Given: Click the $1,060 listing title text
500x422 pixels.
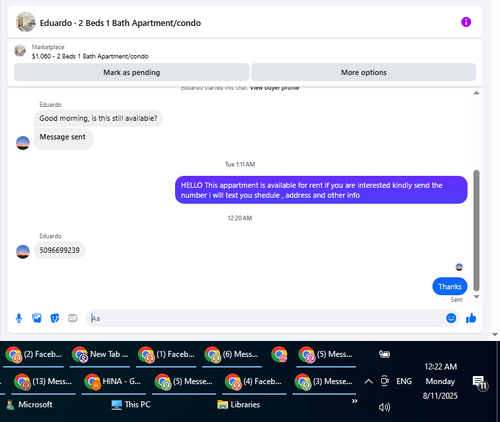Looking at the screenshot, I should tap(90, 56).
